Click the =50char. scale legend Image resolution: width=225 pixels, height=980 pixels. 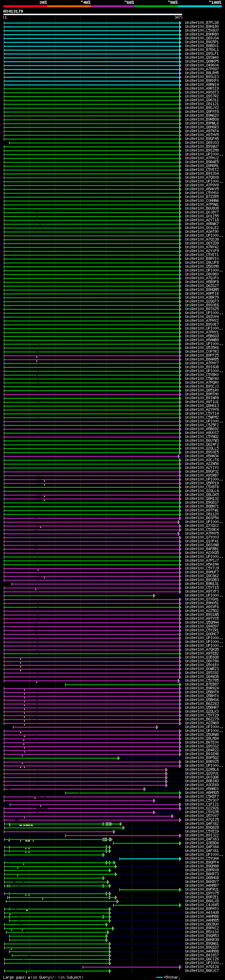click(168, 977)
